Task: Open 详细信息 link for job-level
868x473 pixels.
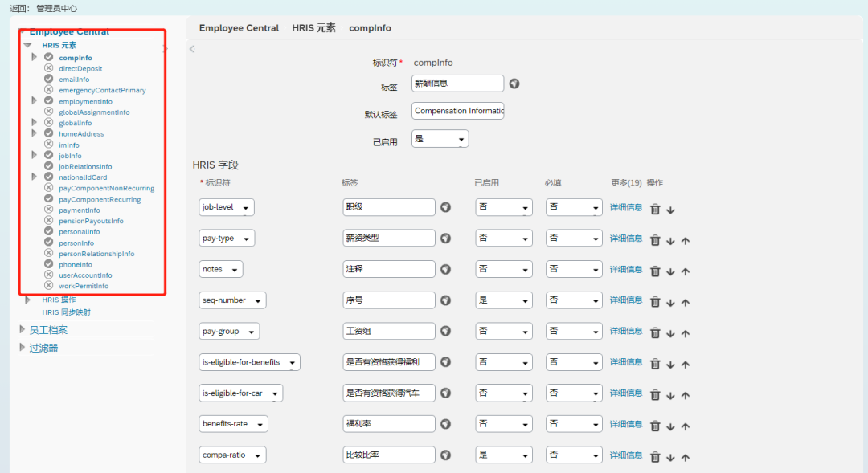Action: click(625, 207)
